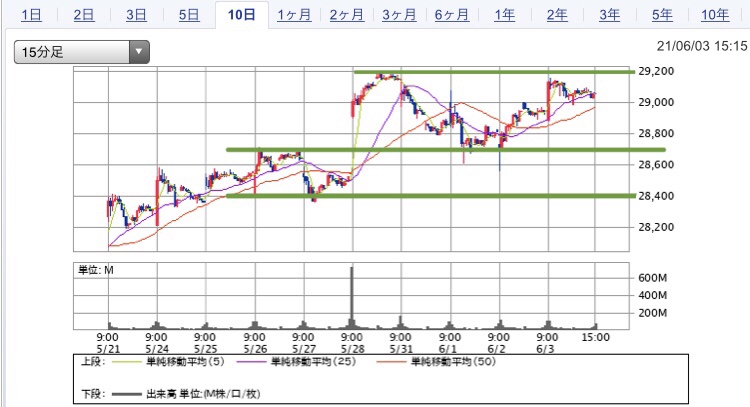This screenshot has height=407, width=750.
Task: Select the 2日 period tab
Action: point(84,15)
